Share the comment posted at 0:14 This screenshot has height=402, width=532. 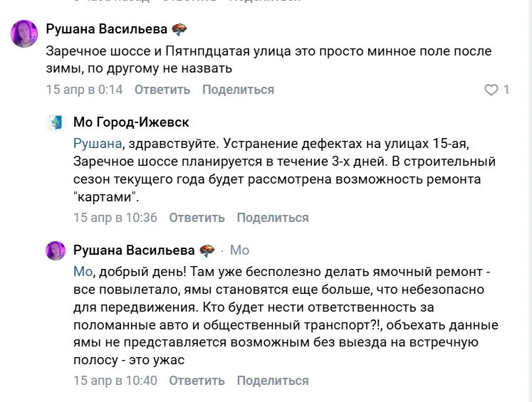tap(238, 90)
